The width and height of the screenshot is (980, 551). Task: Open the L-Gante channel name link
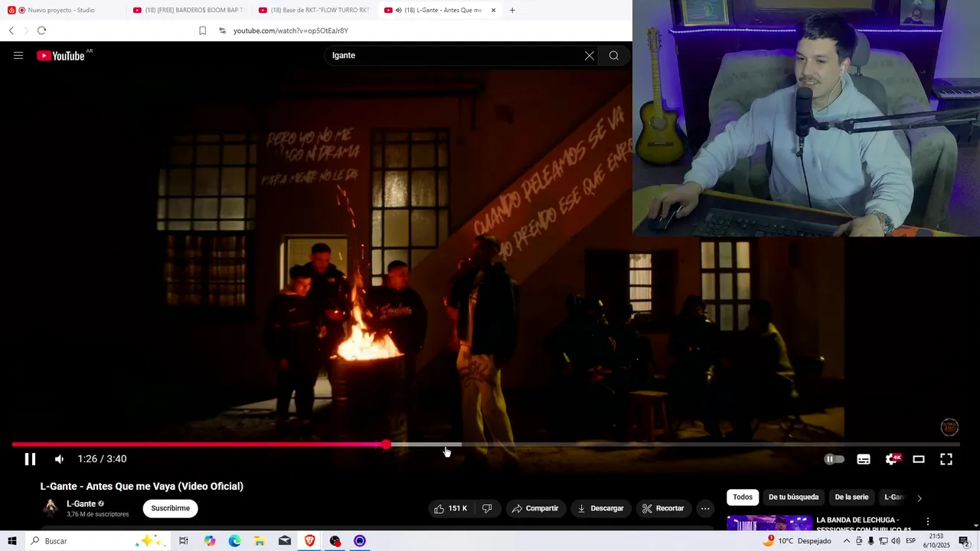[x=81, y=504]
